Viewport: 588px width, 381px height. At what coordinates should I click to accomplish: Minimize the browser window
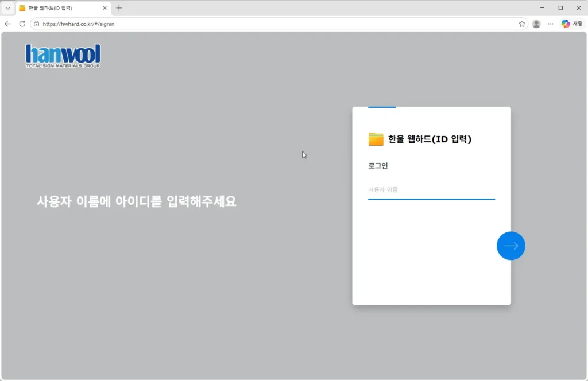pyautogui.click(x=542, y=8)
